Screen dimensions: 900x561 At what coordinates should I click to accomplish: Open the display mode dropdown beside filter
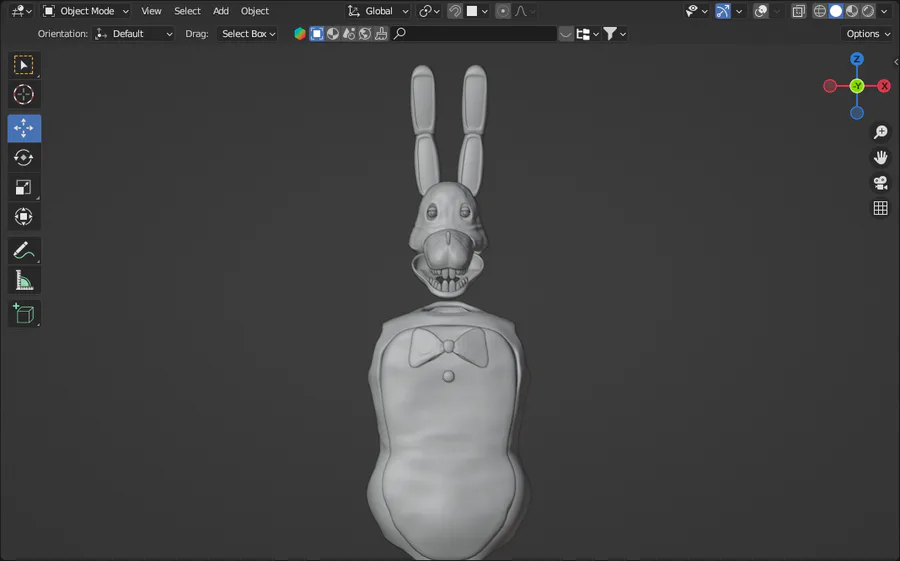point(588,34)
